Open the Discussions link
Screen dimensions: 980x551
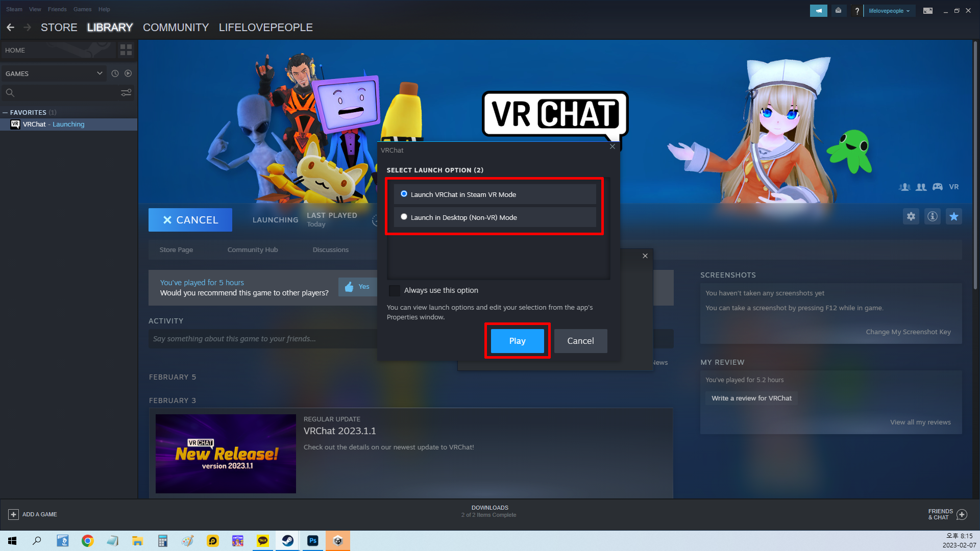[x=331, y=249]
